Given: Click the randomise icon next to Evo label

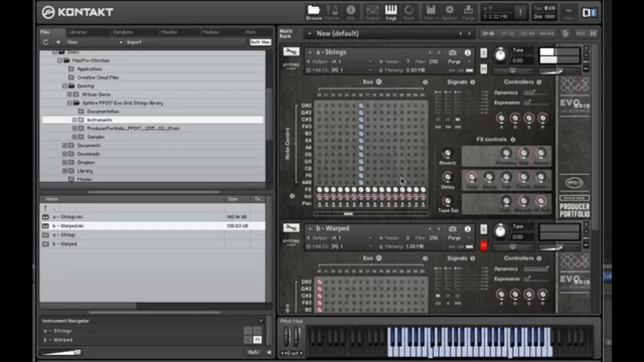Looking at the screenshot, I should pyautogui.click(x=379, y=82).
